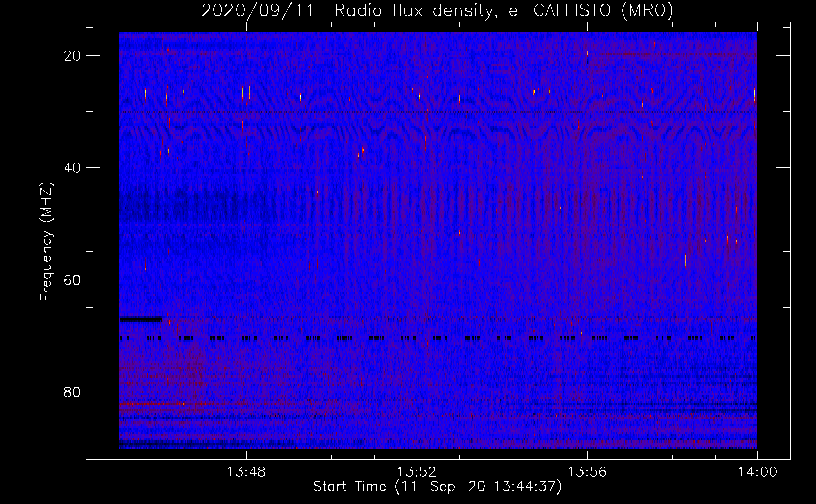Click the 13:48 time tick label

click(246, 472)
